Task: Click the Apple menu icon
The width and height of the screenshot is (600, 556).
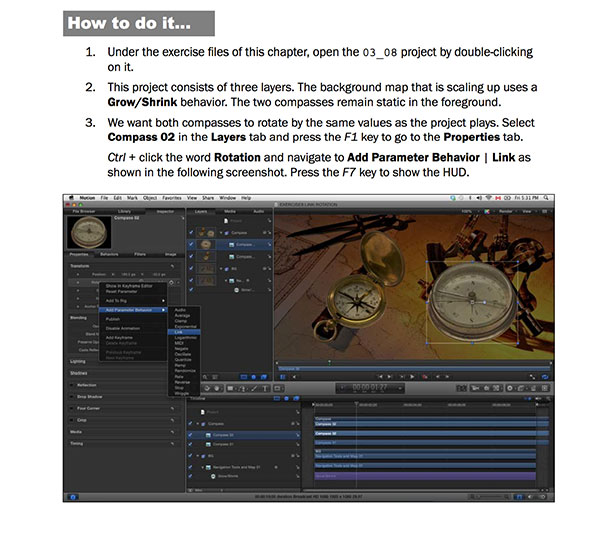Action: [x=71, y=198]
